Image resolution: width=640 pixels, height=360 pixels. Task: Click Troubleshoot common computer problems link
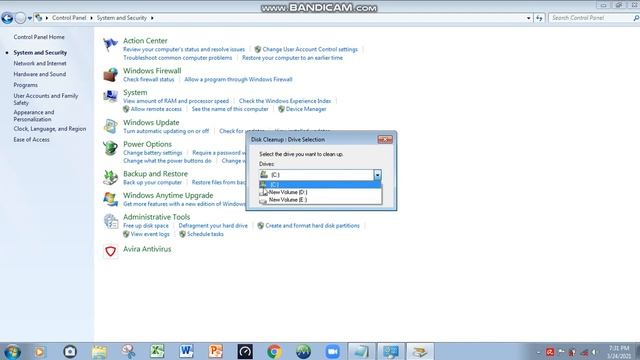178,58
